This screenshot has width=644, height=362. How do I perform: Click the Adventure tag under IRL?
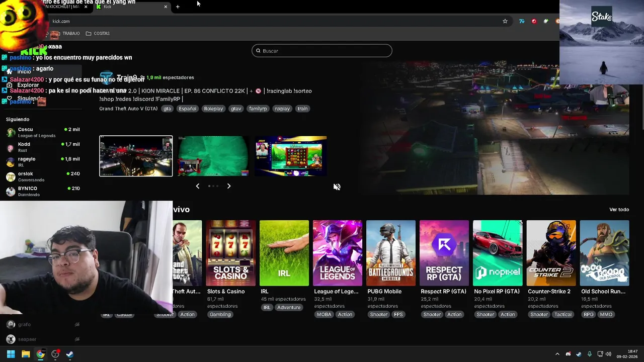pyautogui.click(x=289, y=308)
